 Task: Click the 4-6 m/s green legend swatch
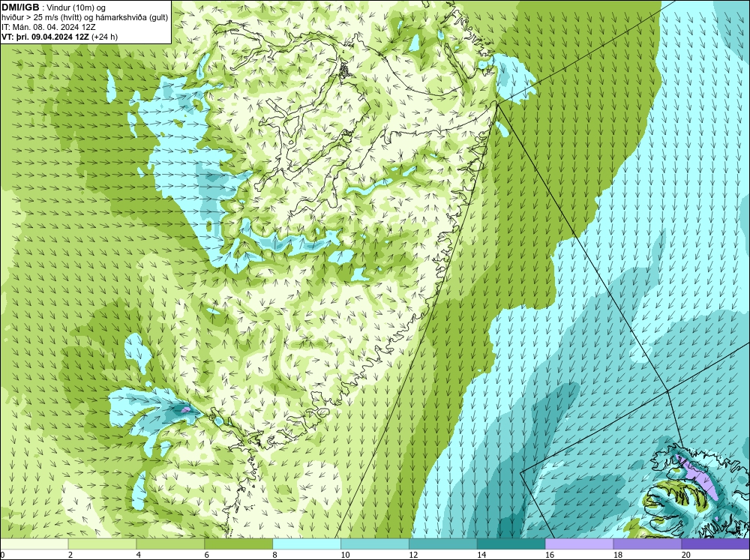pos(170,544)
